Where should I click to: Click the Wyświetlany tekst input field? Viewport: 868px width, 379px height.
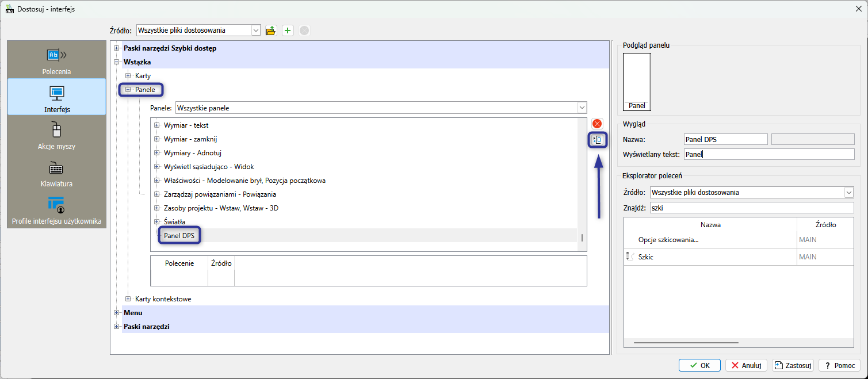(768, 154)
